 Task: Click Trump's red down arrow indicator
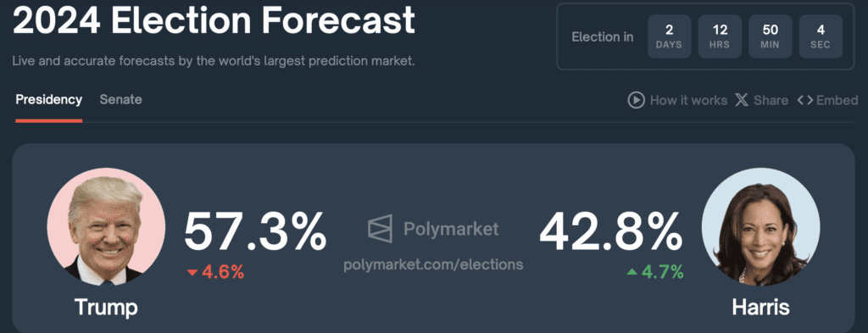click(192, 272)
